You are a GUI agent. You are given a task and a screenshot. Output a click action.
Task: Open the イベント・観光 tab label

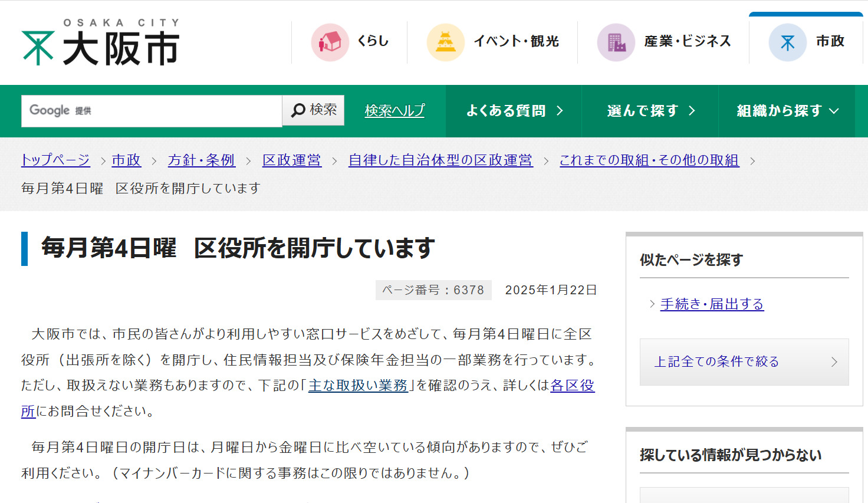(516, 41)
